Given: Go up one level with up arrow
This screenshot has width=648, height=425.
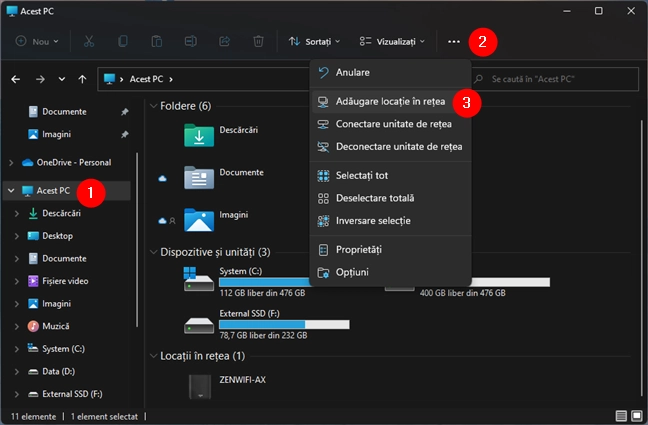Looking at the screenshot, I should coord(82,79).
